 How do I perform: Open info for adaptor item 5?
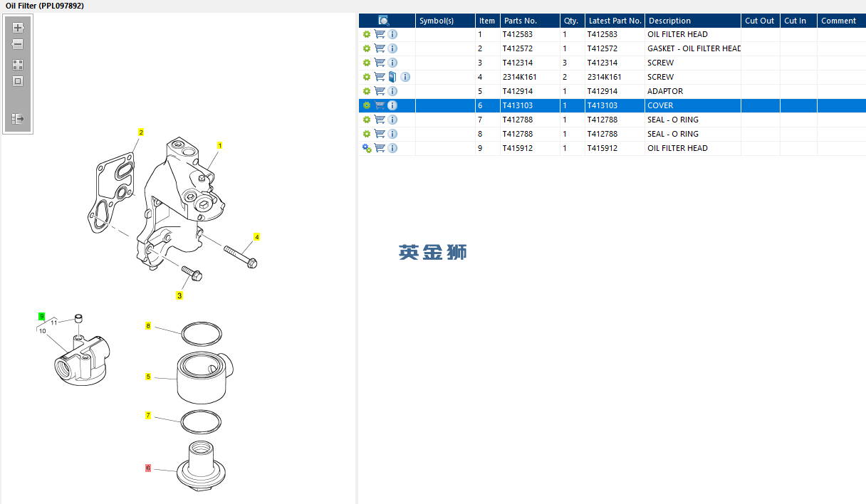392,91
